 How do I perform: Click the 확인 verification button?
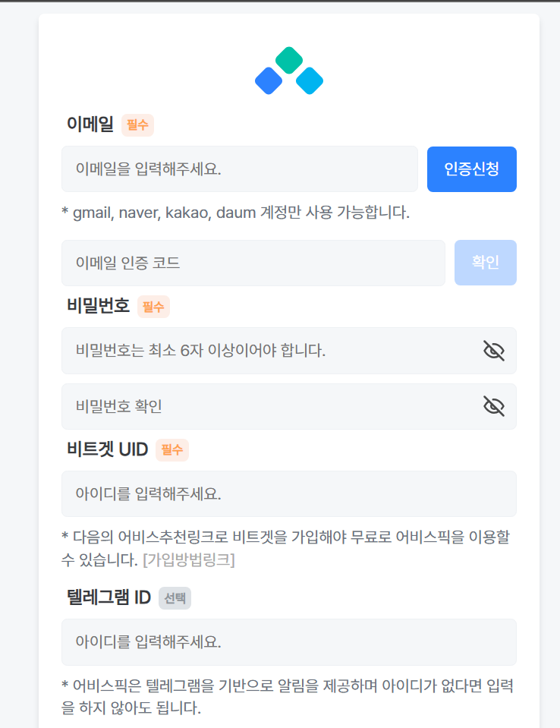[486, 263]
